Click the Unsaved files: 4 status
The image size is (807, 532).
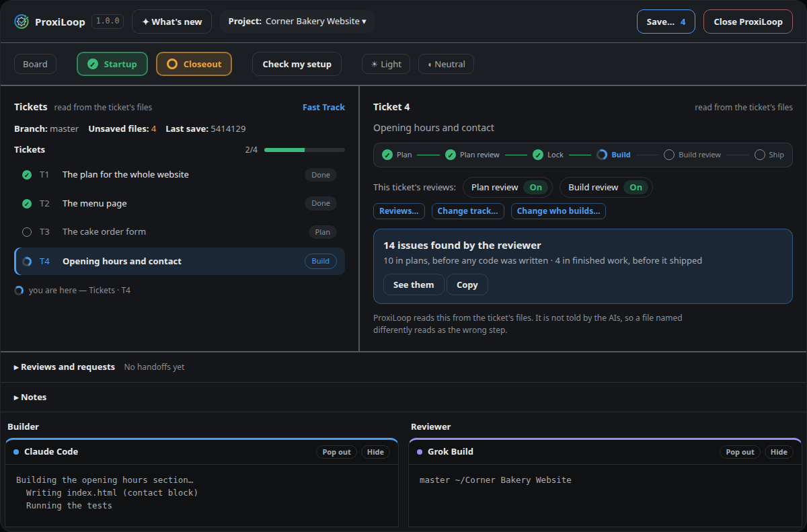click(x=122, y=129)
